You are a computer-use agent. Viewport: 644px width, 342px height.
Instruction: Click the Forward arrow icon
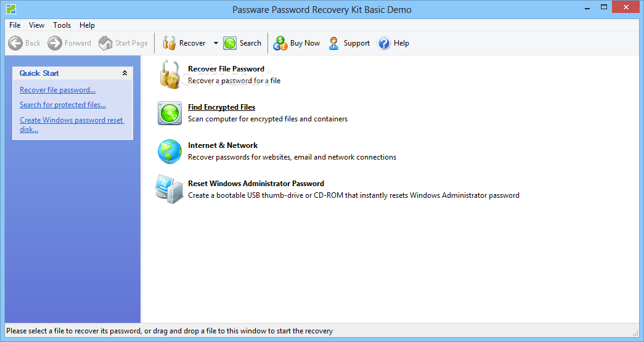coord(55,43)
